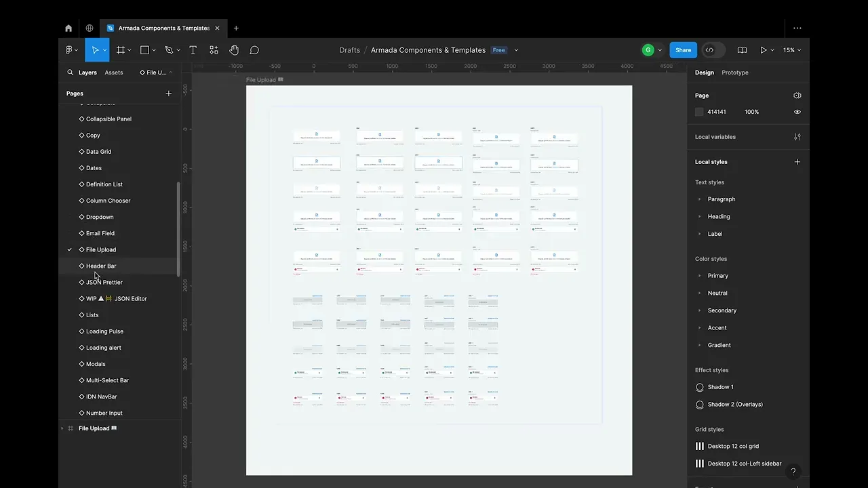
Task: Open the help question mark button
Action: 793,472
